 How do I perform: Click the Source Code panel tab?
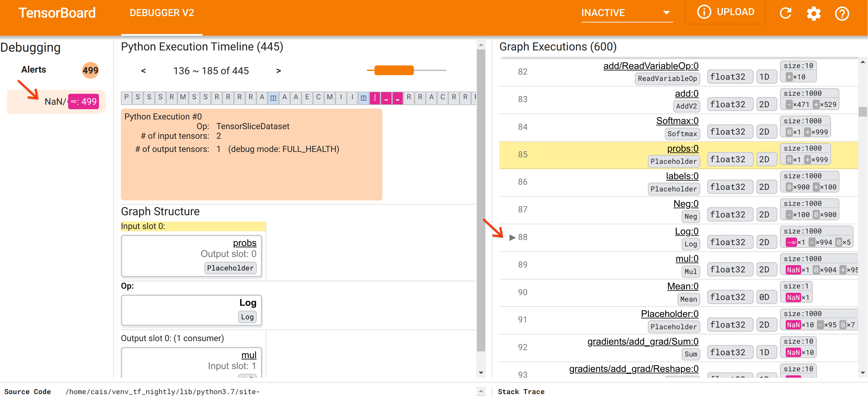point(30,391)
